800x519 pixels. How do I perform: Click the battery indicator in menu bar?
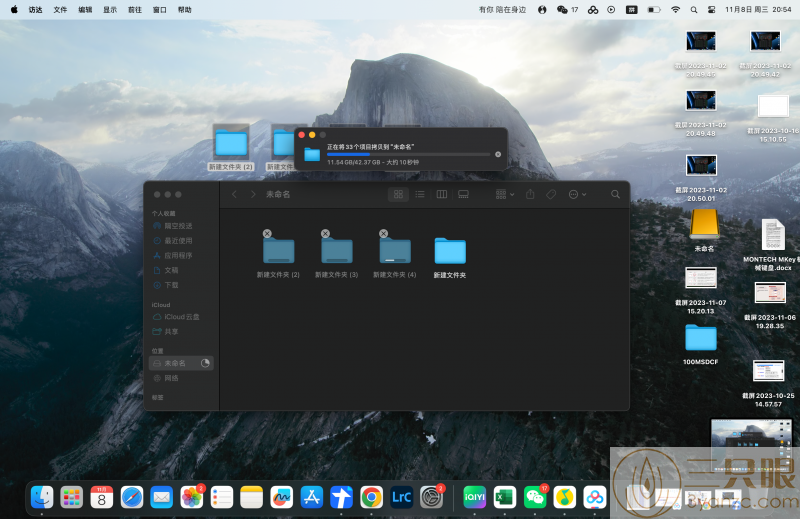[654, 10]
